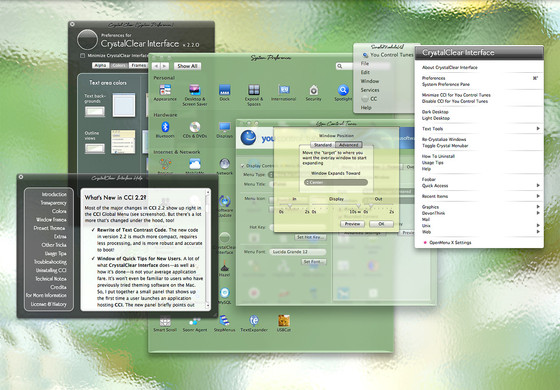The width and height of the screenshot is (560, 390).
Task: Open the Bluetooth preference pane icon
Action: (165, 127)
